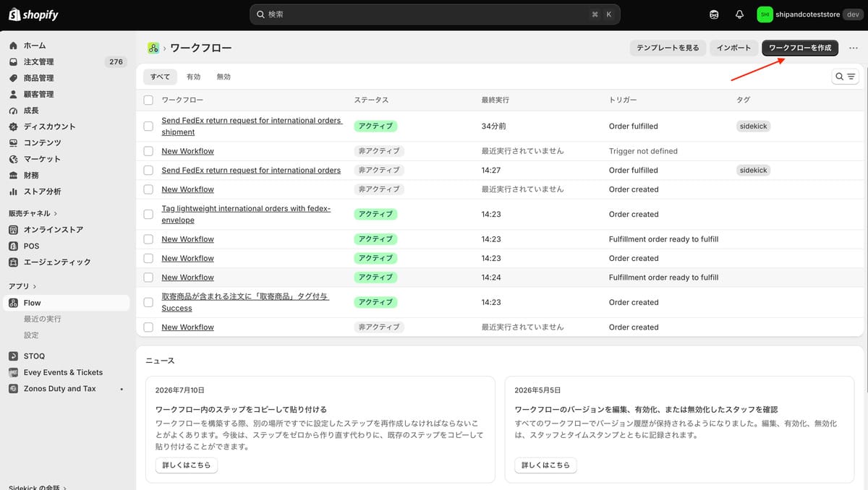Open the Sidekick assistant icon in top bar
Screen dimensions: 868x490
point(714,14)
